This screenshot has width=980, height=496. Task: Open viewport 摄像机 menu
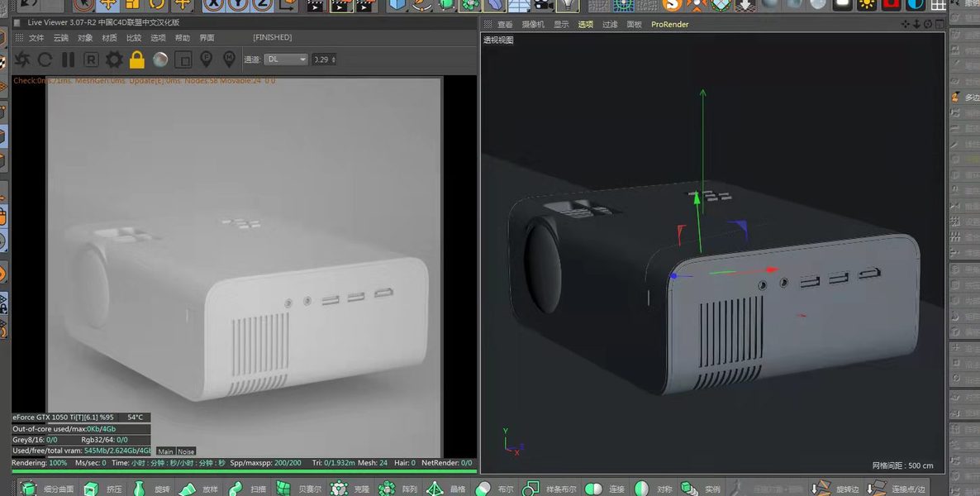[x=533, y=25]
